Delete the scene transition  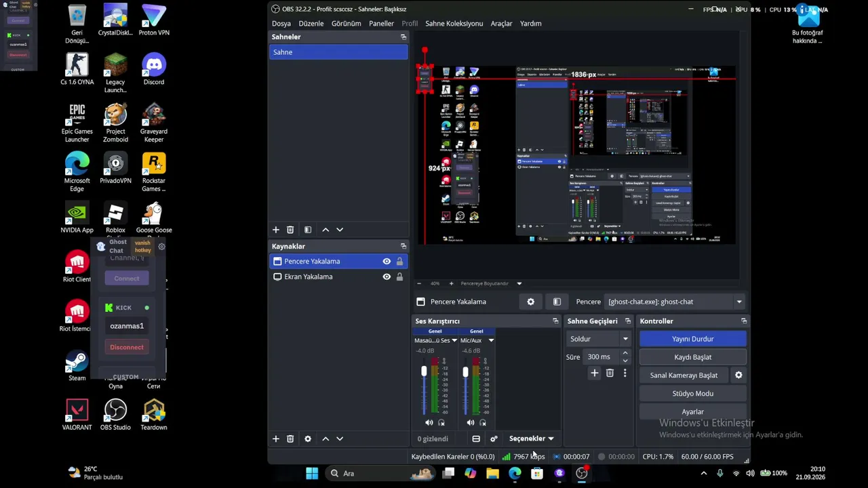[x=610, y=373]
